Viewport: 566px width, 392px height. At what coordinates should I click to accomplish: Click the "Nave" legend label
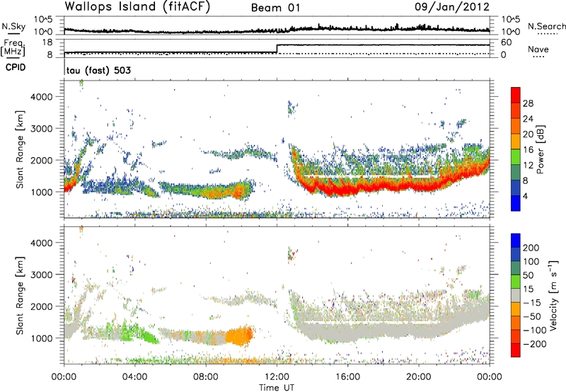(538, 49)
